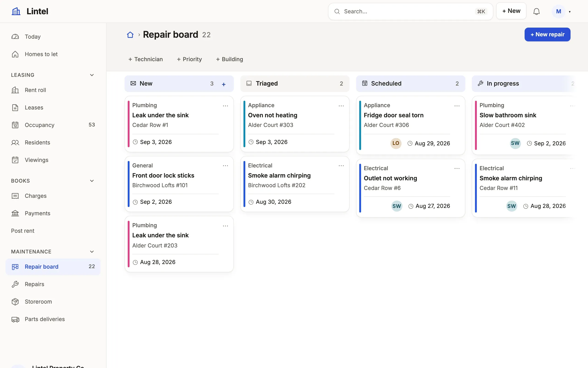Viewport: 588px width, 368px height.
Task: Click the + New button in top bar
Action: point(511,11)
